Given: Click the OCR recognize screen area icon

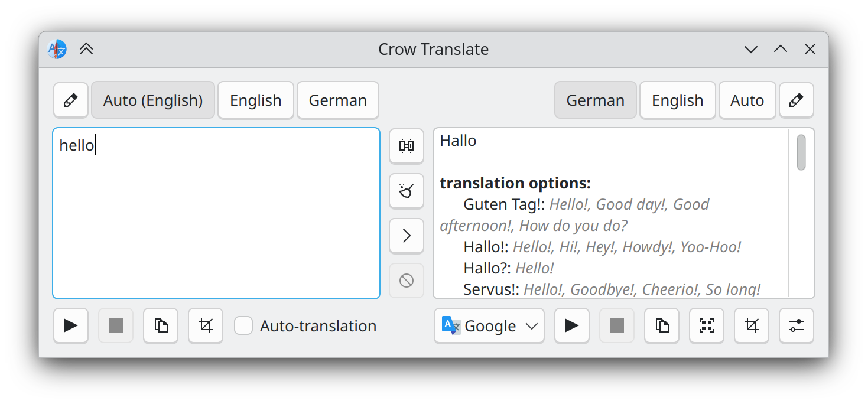Looking at the screenshot, I should click(x=707, y=325).
